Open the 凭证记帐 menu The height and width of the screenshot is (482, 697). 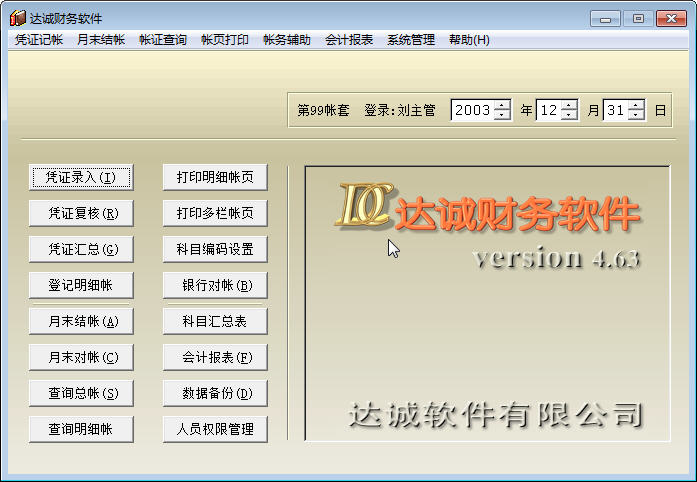[x=39, y=40]
